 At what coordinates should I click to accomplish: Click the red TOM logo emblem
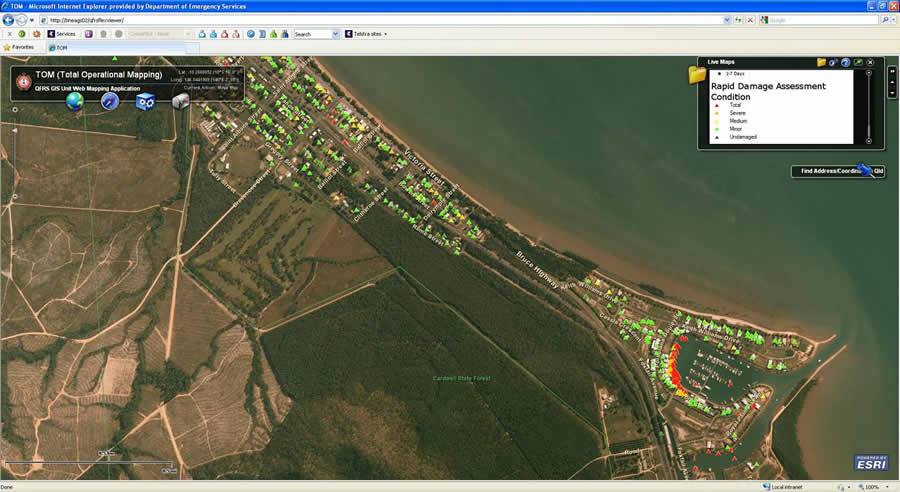(24, 82)
